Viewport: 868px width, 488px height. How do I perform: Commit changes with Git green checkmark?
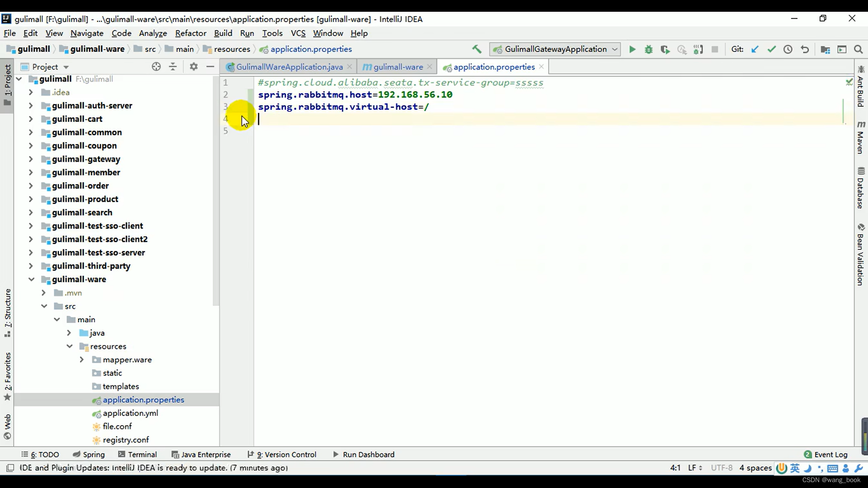point(771,49)
